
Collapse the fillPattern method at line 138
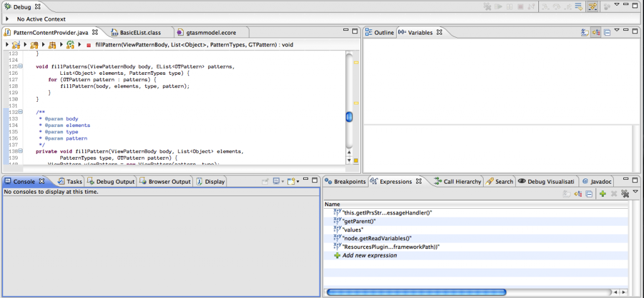coord(20,151)
